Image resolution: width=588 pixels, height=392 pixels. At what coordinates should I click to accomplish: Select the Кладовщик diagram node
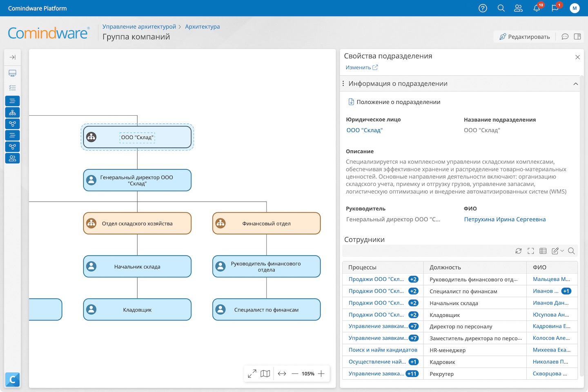tap(137, 310)
